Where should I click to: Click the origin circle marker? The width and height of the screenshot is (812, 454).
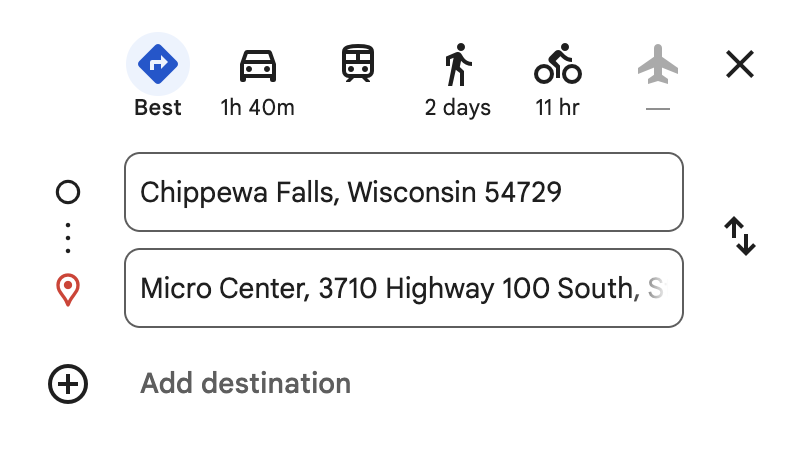pyautogui.click(x=68, y=192)
